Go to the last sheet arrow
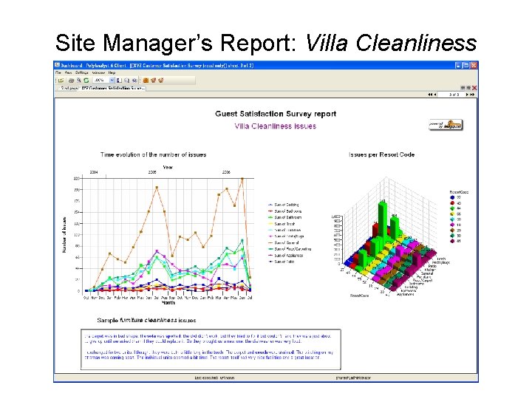 tap(472, 95)
